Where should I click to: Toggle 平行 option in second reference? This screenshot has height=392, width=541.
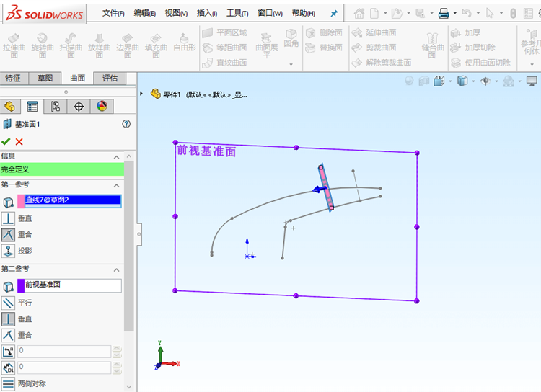(8, 303)
